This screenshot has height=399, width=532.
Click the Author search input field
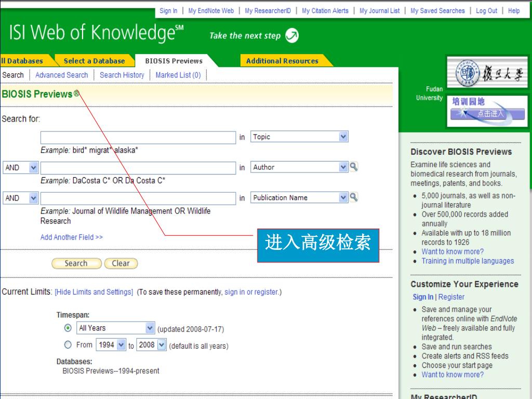point(138,168)
